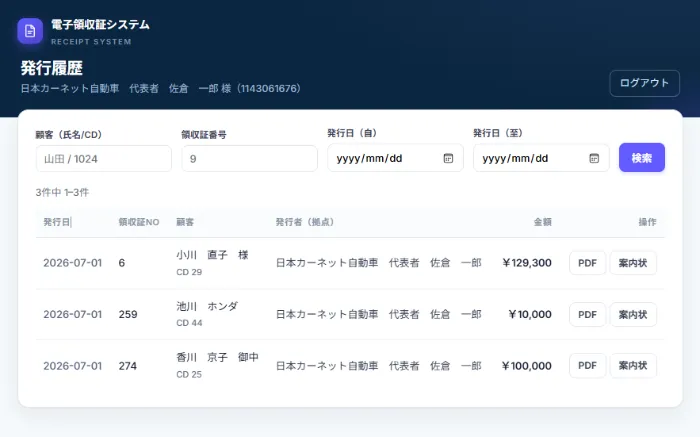Open 案内状 for receipt number 6

[633, 263]
